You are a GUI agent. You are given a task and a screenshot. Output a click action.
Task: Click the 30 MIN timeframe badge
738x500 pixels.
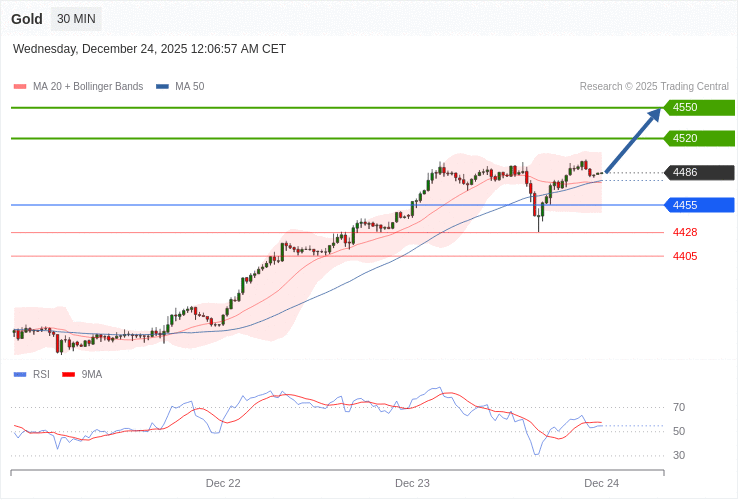click(x=76, y=19)
